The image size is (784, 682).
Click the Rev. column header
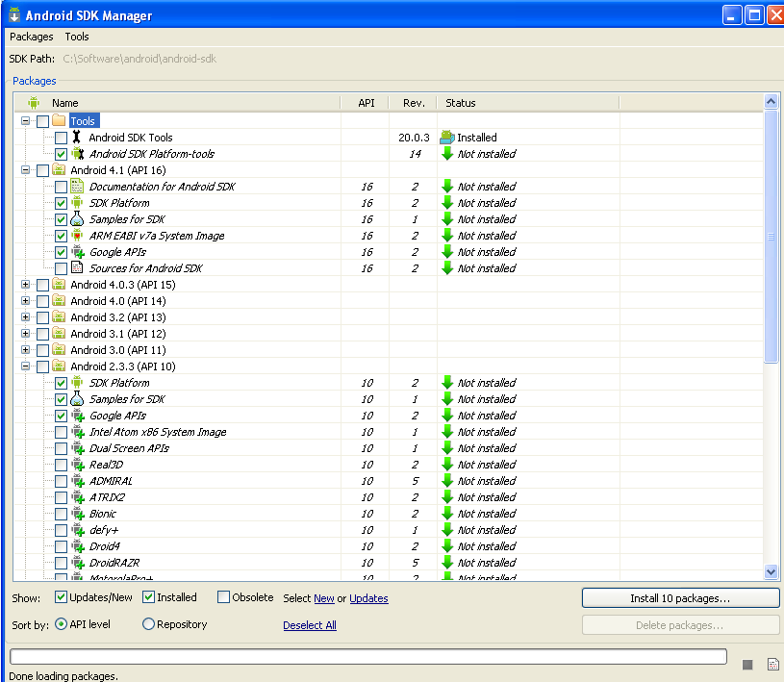coord(413,103)
